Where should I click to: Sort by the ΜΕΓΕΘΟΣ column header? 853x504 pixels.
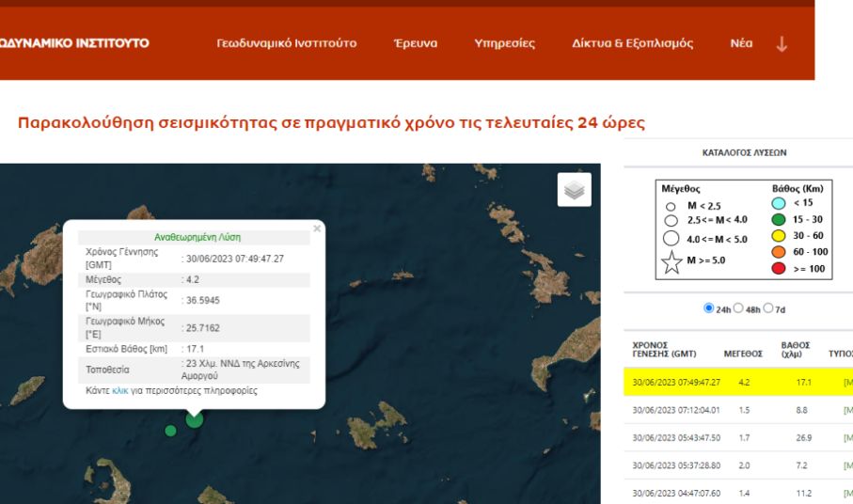[x=742, y=354]
